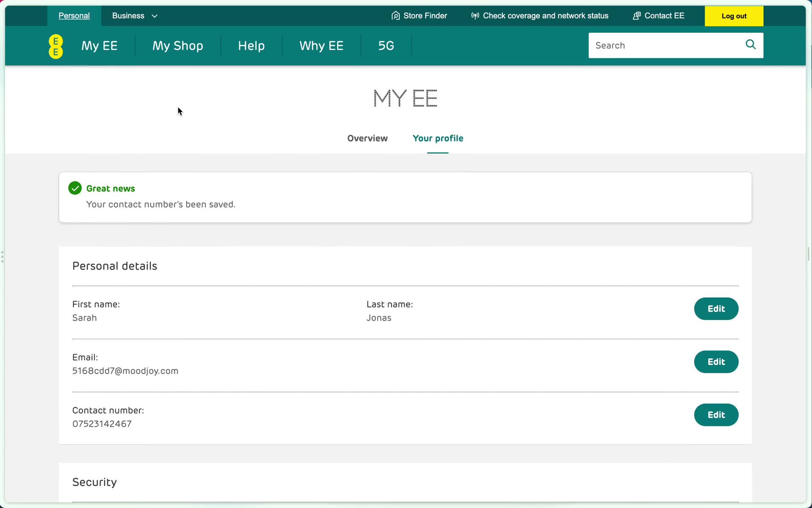Click Edit email address button

point(716,361)
